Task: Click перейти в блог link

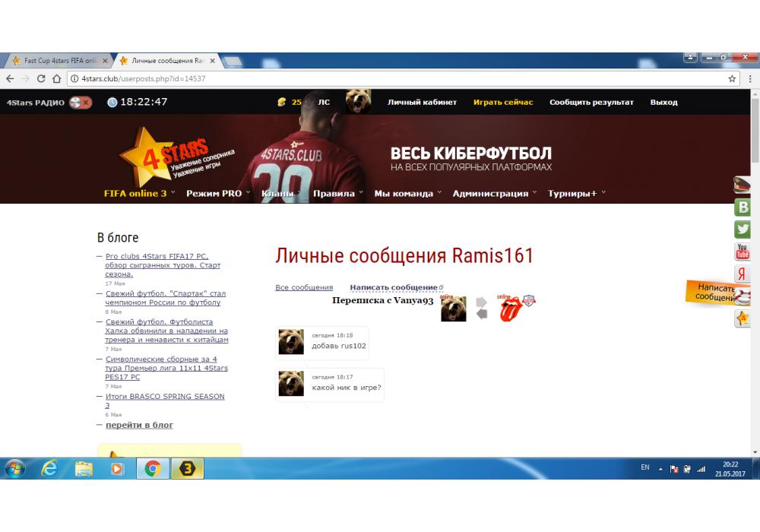Action: click(x=139, y=425)
